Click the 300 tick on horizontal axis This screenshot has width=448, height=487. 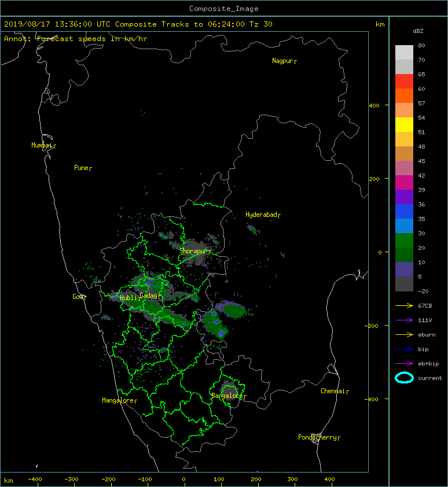[x=292, y=479]
